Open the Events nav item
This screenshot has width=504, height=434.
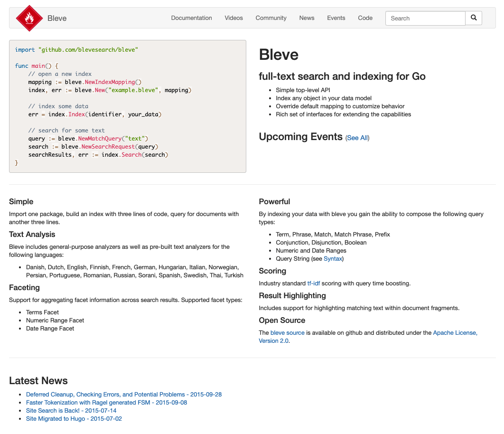coord(336,18)
